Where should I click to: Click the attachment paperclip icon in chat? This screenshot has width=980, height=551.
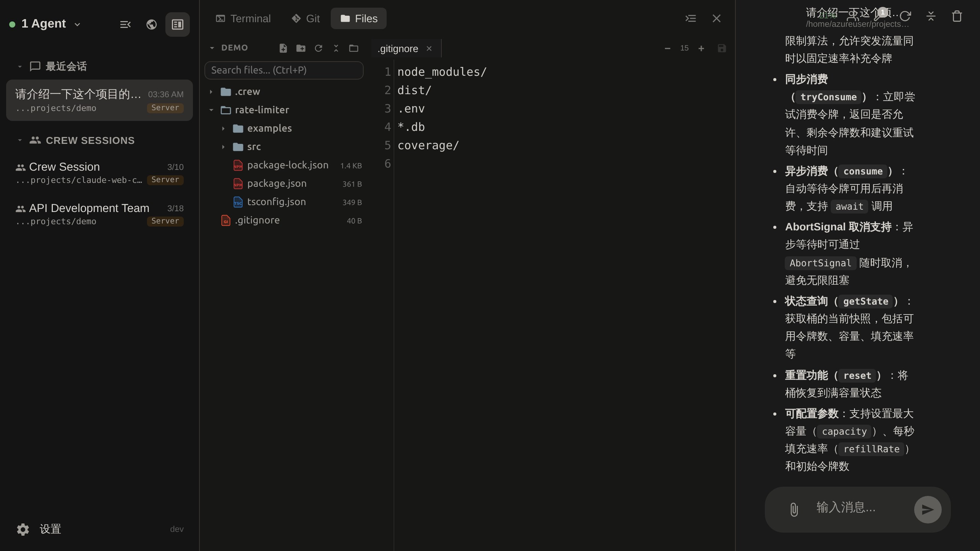click(794, 510)
